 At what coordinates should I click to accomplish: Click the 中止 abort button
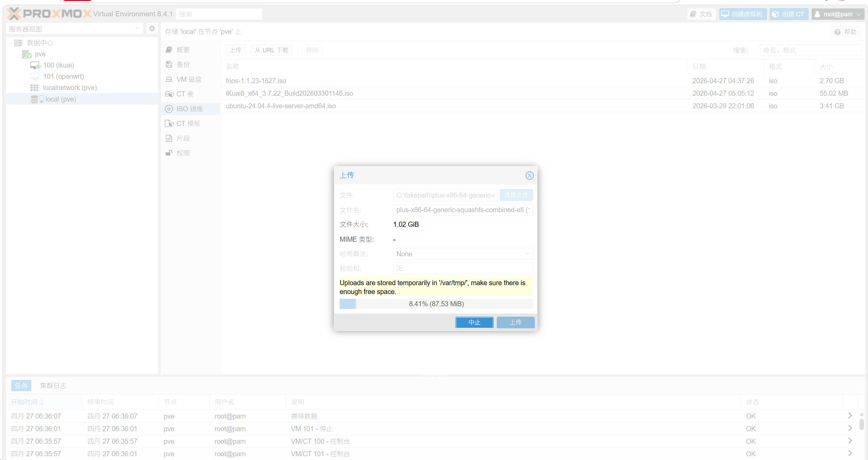(x=474, y=323)
